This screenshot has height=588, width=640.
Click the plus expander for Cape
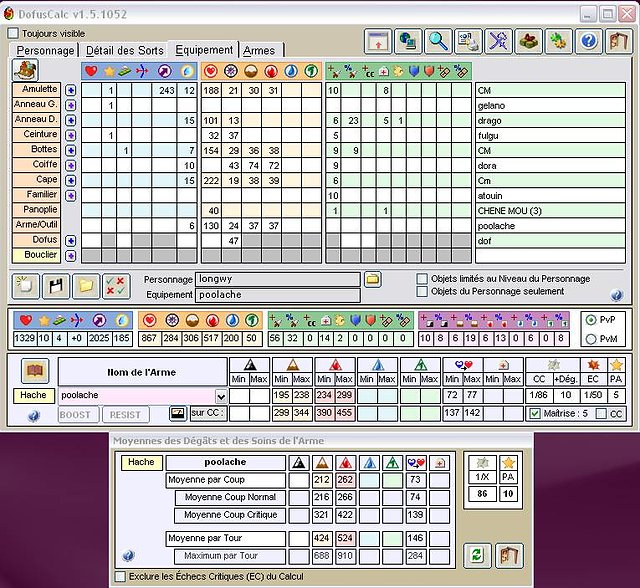[71, 180]
